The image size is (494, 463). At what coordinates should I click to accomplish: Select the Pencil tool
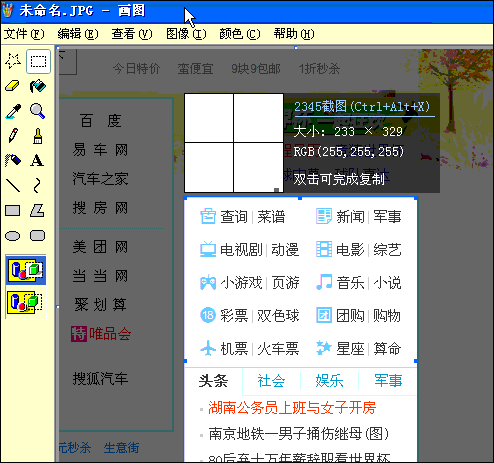click(x=13, y=136)
